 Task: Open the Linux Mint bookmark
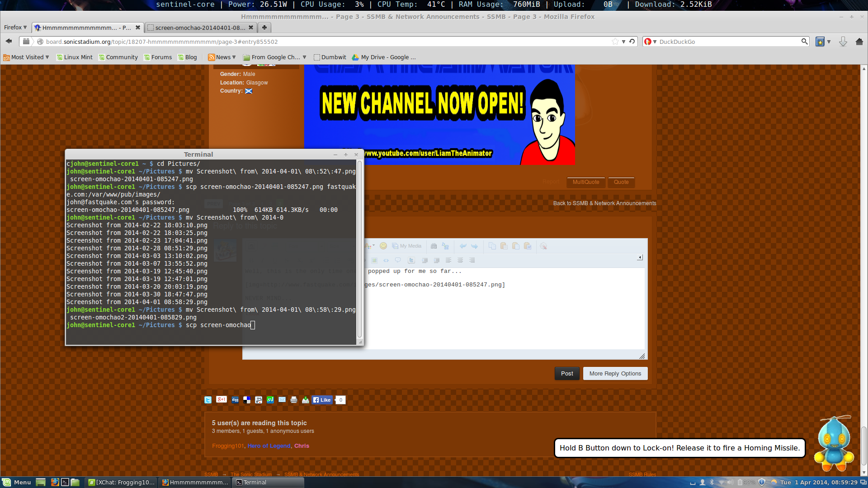point(75,57)
